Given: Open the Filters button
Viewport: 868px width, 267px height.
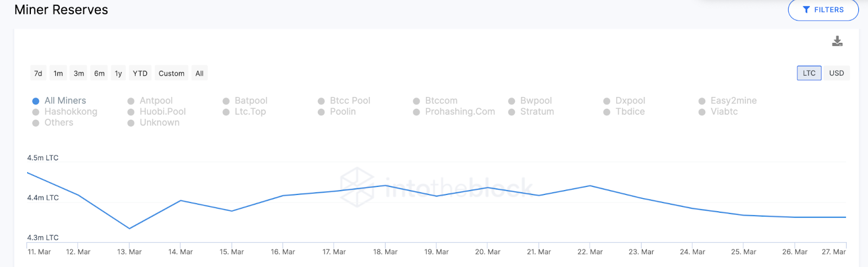Looking at the screenshot, I should pos(823,10).
